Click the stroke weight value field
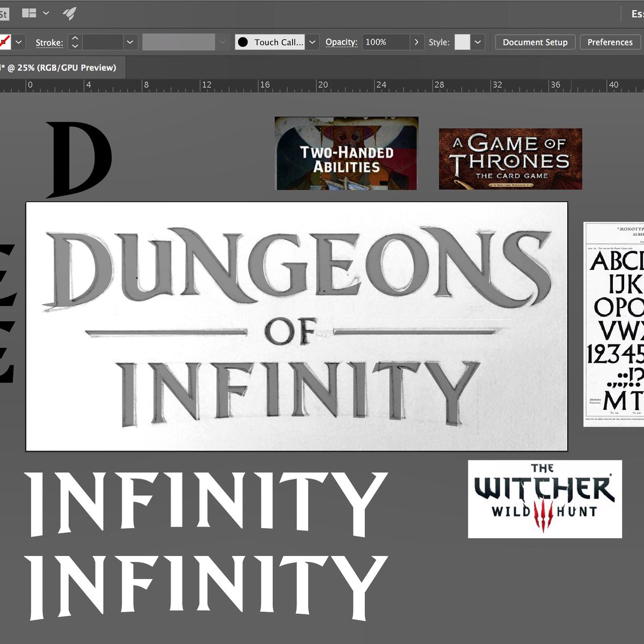Viewport: 644px width, 644px height. [103, 42]
